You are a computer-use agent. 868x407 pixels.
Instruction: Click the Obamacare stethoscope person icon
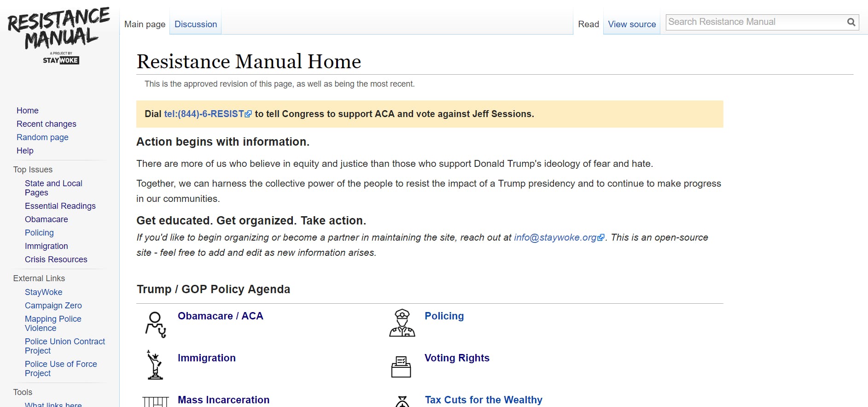[x=156, y=324]
